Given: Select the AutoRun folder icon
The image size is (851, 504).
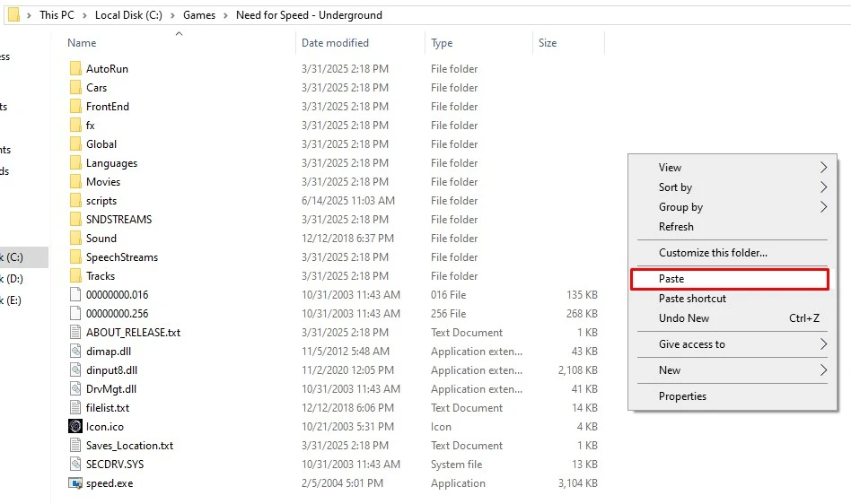Looking at the screenshot, I should point(75,69).
